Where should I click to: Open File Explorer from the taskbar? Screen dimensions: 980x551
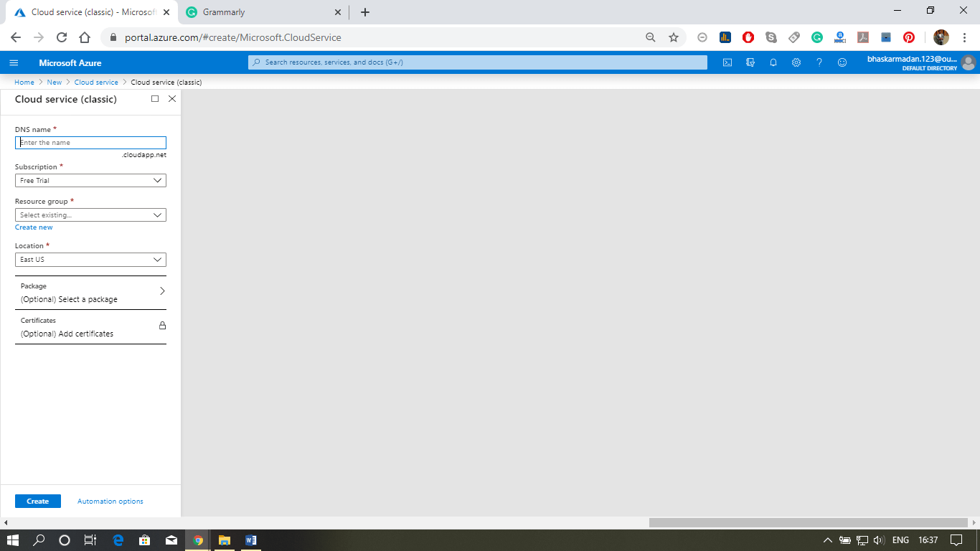(x=224, y=540)
